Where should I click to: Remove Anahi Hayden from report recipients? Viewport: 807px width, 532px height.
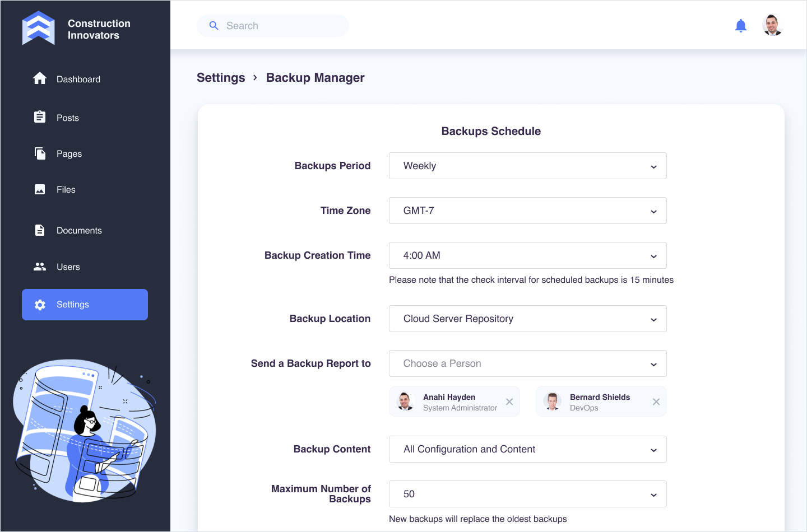click(509, 402)
